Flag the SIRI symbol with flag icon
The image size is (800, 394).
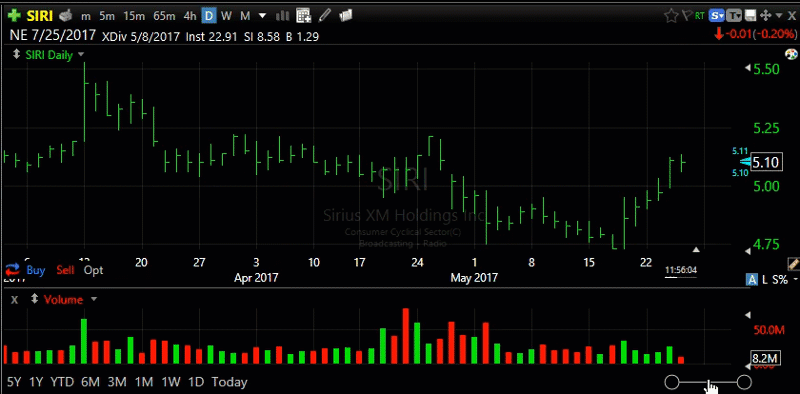click(x=687, y=16)
